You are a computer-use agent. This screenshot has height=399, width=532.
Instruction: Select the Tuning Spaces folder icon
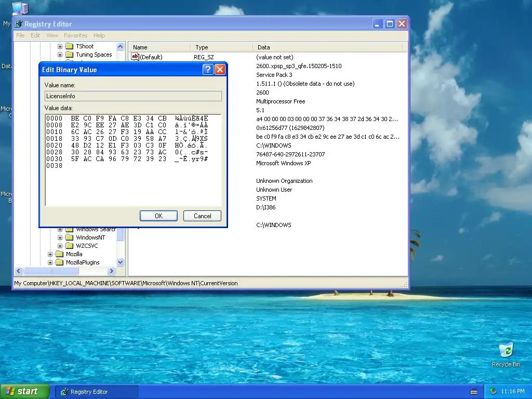pos(70,55)
